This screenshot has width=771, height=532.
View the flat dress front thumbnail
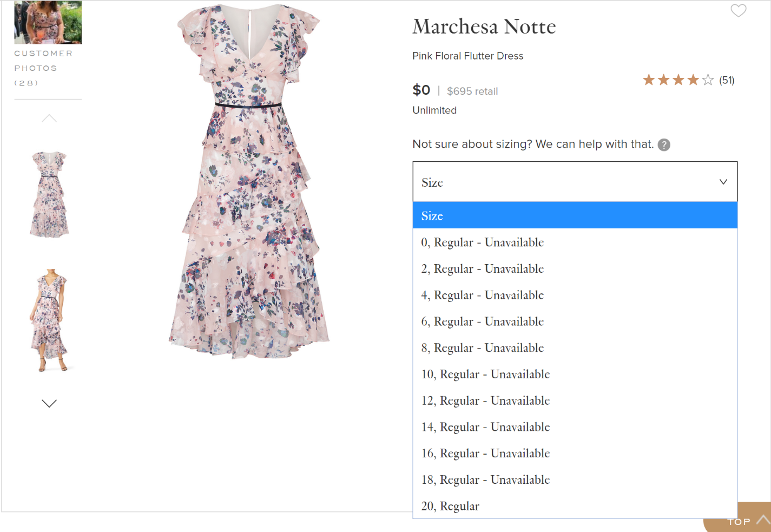(49, 194)
